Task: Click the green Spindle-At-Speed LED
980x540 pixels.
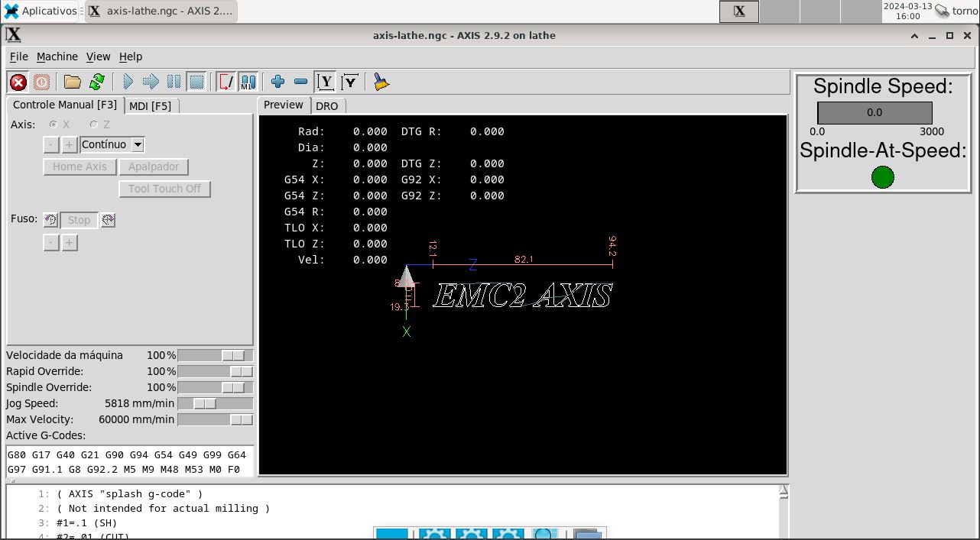Action: (883, 177)
